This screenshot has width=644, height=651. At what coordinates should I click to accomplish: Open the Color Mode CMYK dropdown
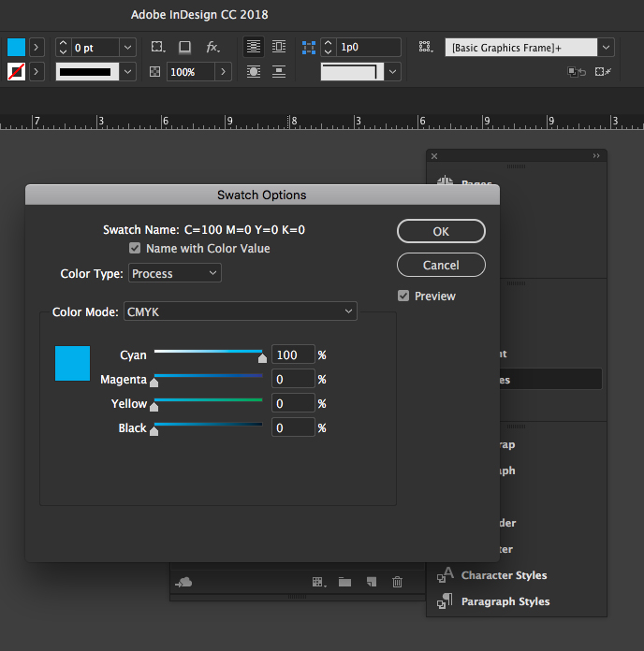click(x=241, y=311)
